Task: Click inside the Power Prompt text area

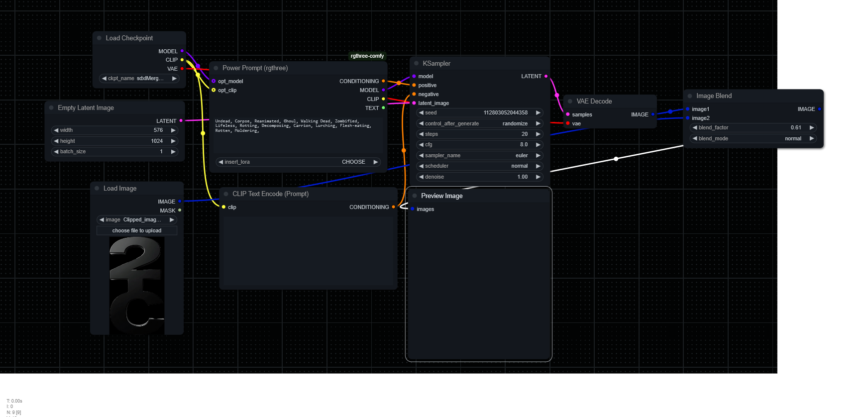Action: [298, 139]
